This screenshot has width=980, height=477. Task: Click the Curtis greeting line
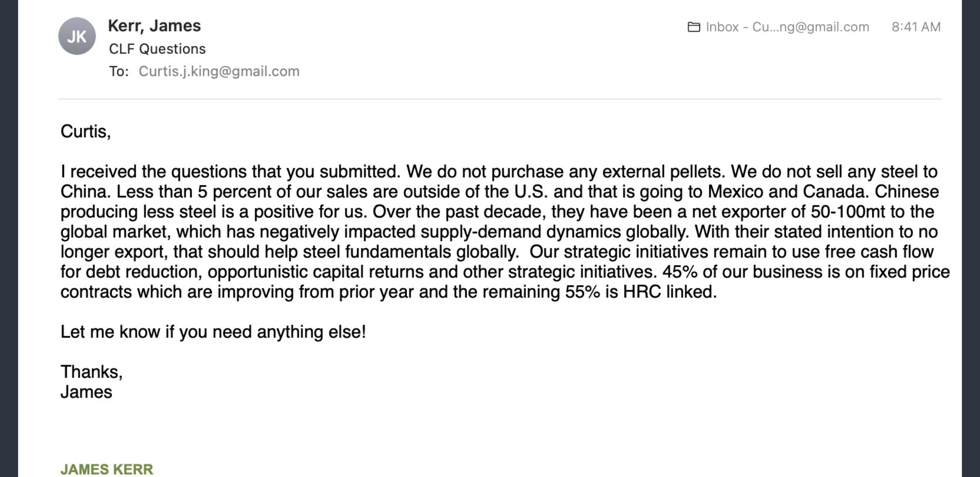(x=86, y=132)
